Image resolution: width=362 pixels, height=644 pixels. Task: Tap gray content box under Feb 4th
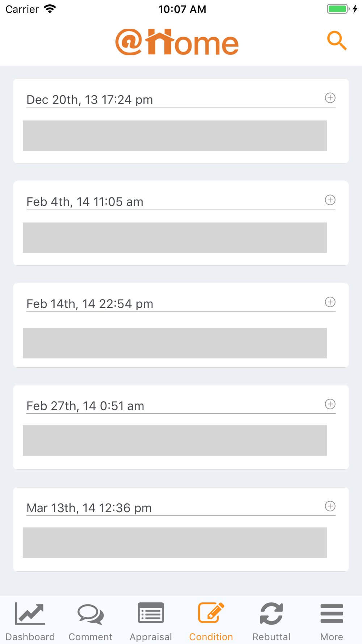pyautogui.click(x=175, y=238)
